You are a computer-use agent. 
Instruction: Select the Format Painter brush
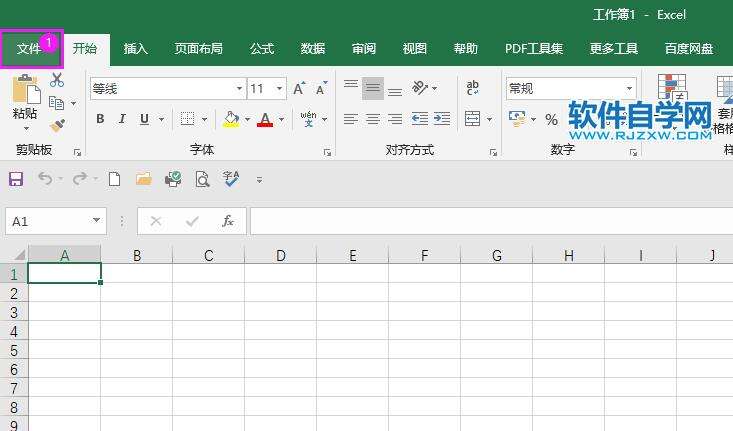57,125
